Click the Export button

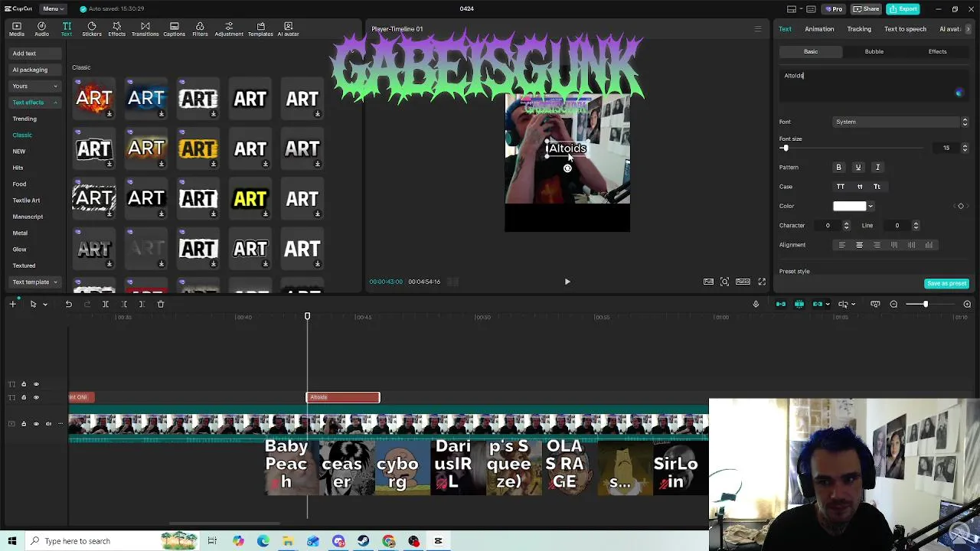(x=903, y=8)
